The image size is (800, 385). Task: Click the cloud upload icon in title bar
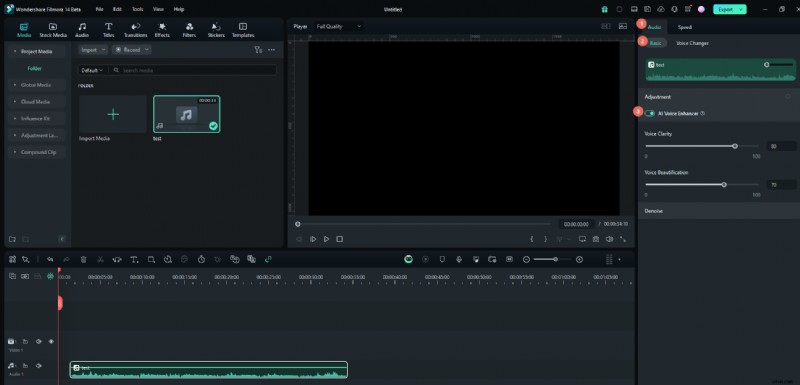coord(661,9)
